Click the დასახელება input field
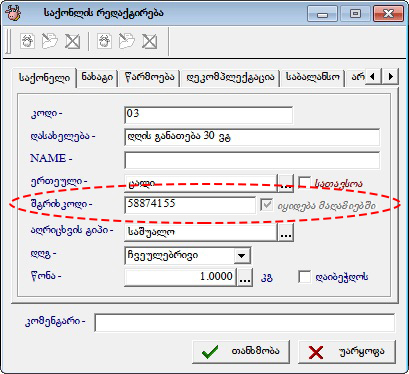This screenshot has width=409, height=374. pos(252,137)
